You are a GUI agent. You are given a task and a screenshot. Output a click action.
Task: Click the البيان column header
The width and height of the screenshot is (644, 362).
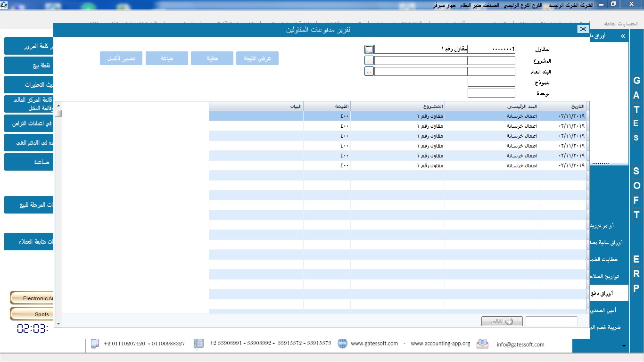tap(256, 106)
